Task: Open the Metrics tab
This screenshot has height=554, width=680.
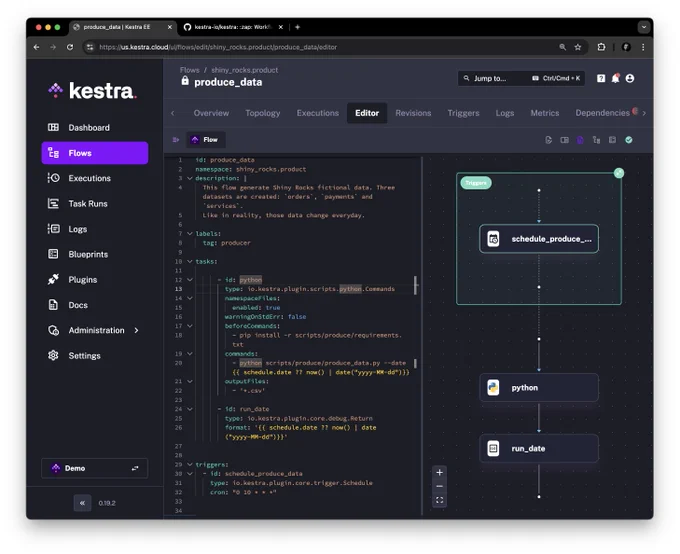Action: tap(545, 113)
